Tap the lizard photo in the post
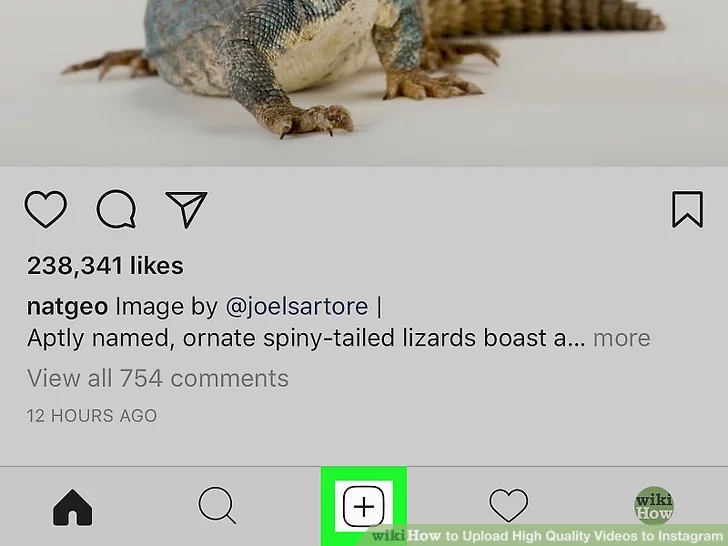728x546 pixels. point(364,83)
